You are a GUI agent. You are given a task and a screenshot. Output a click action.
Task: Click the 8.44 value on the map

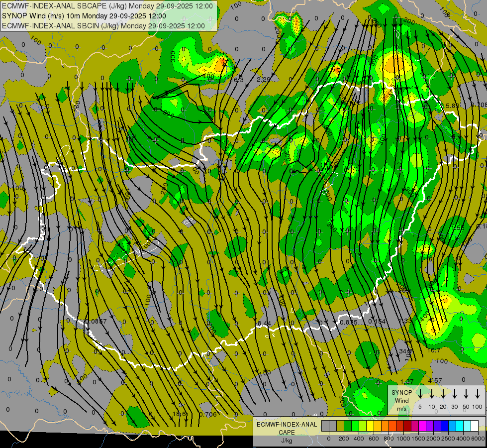[264, 324]
